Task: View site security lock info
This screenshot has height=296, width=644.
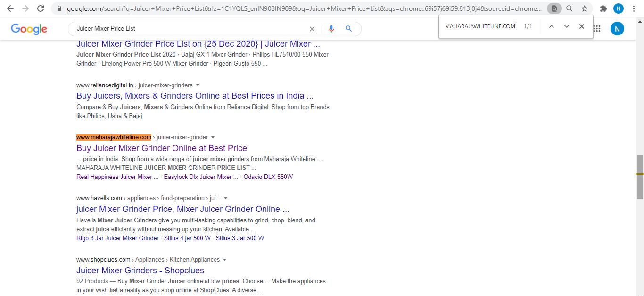Action: [x=59, y=8]
